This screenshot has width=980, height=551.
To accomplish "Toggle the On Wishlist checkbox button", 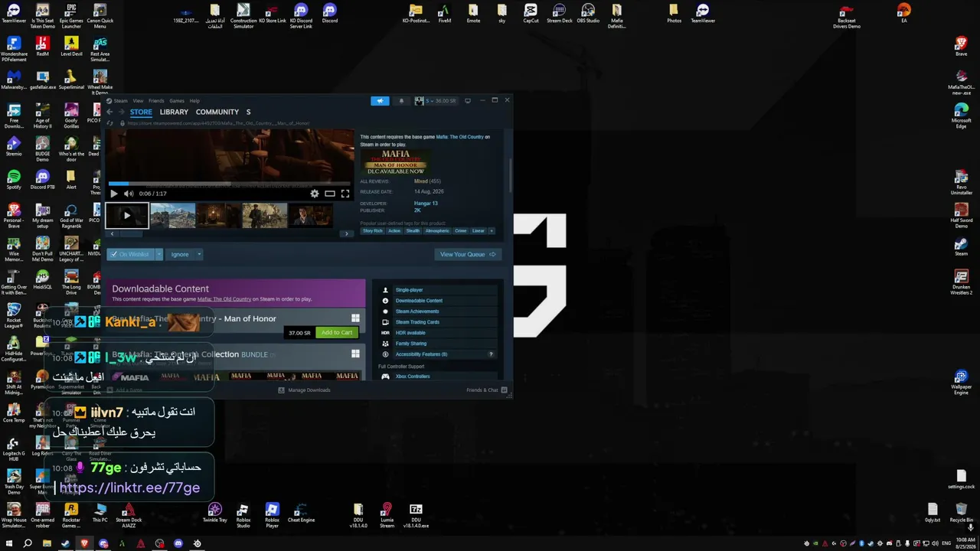I will coord(130,254).
